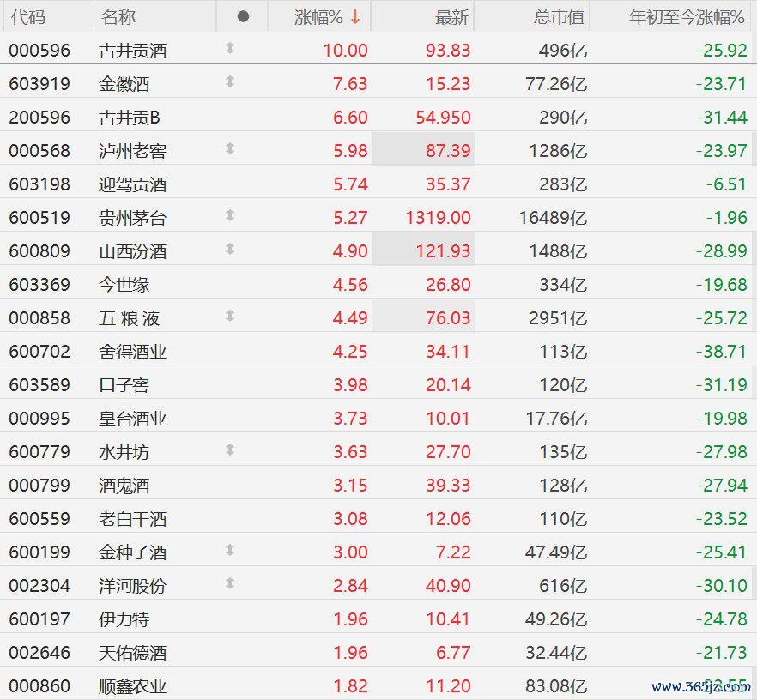757x700 pixels.
Task: Click the margin-trading icon for 古井贡酒
Action: pos(230,48)
